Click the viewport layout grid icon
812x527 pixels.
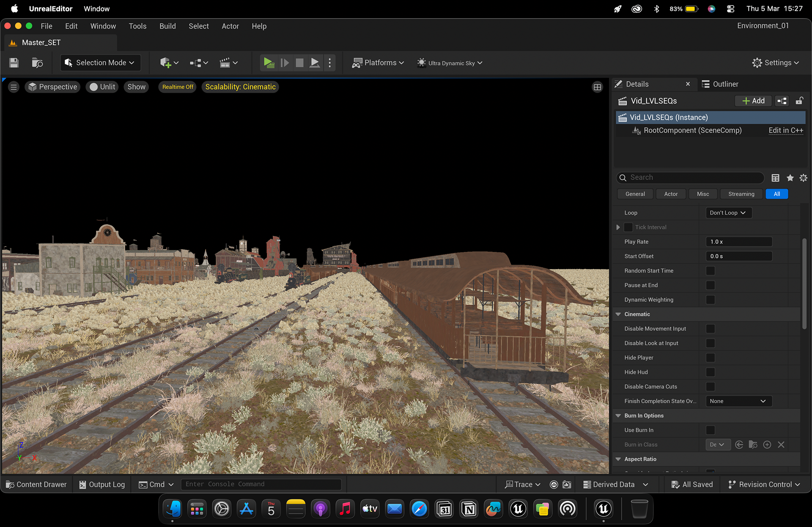[597, 87]
